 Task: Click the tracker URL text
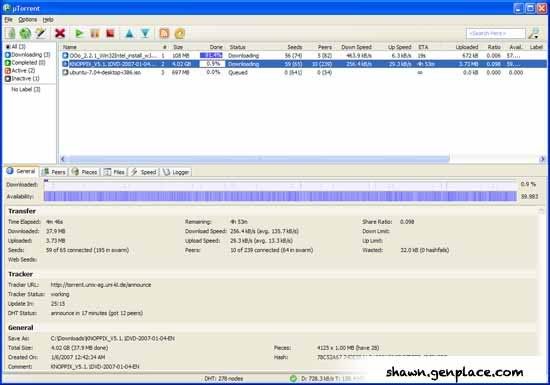101,285
